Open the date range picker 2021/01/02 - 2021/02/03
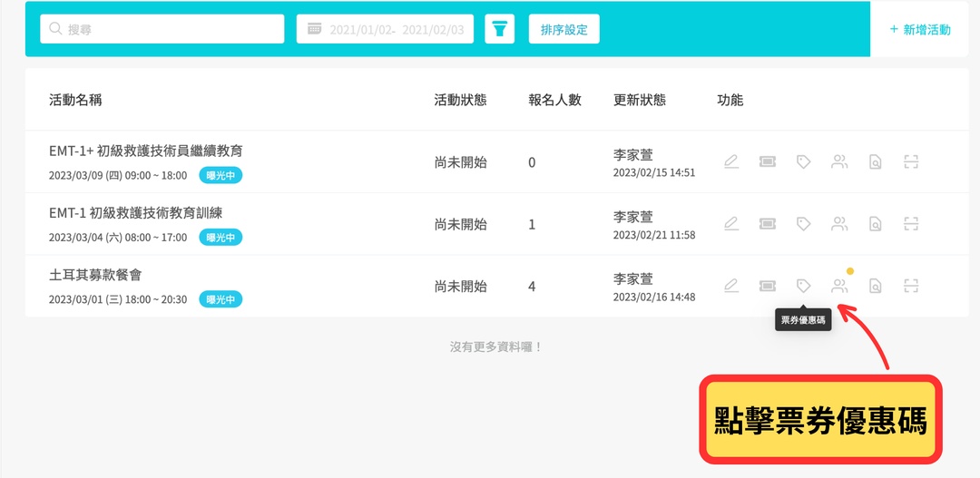This screenshot has height=478, width=980. point(385,29)
